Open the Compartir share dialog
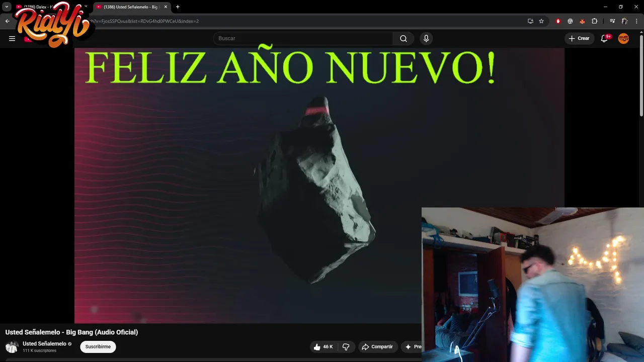 pos(377,347)
